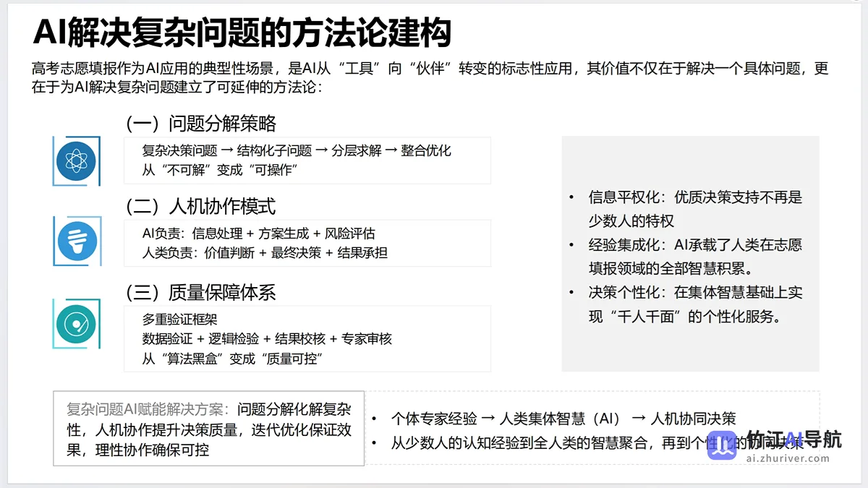Click the light bulb icon beside 人机协作模式
Screen dimensions: 868x488
(77, 241)
